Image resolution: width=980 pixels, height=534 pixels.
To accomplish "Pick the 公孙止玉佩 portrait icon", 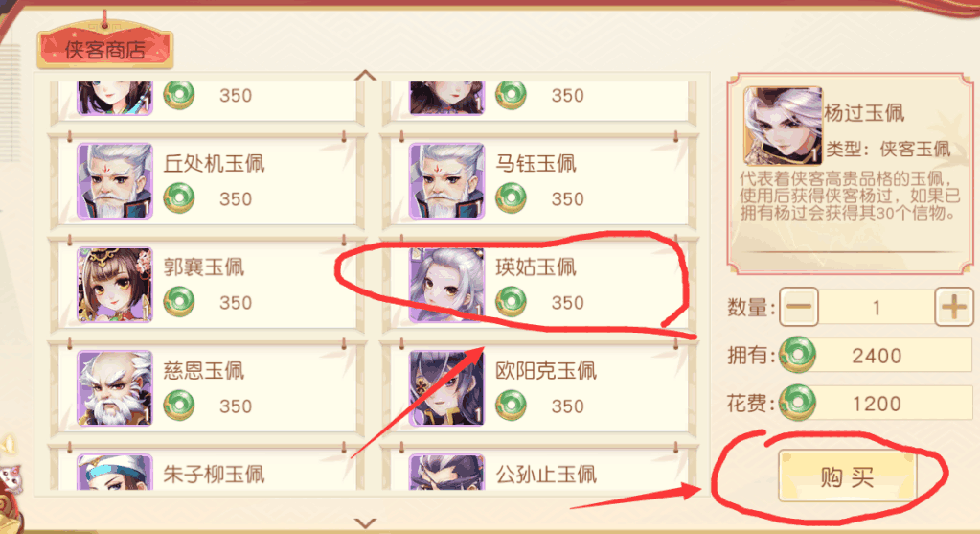I will click(446, 472).
